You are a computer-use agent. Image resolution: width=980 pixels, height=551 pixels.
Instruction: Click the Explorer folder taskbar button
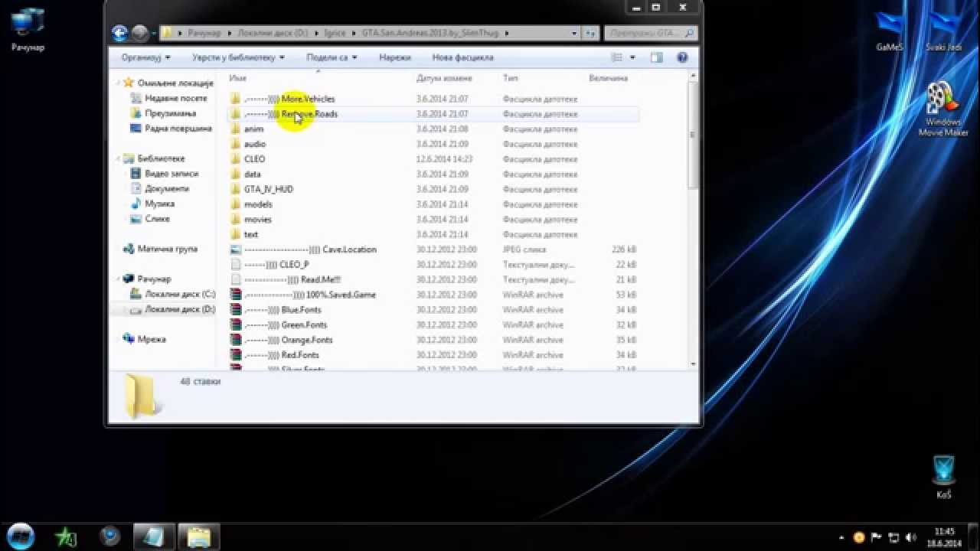199,536
